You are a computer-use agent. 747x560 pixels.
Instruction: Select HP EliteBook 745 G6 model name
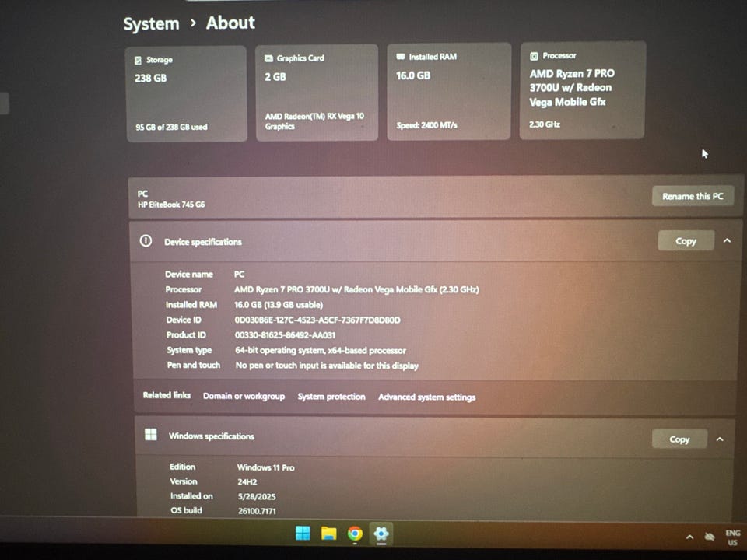tap(171, 205)
